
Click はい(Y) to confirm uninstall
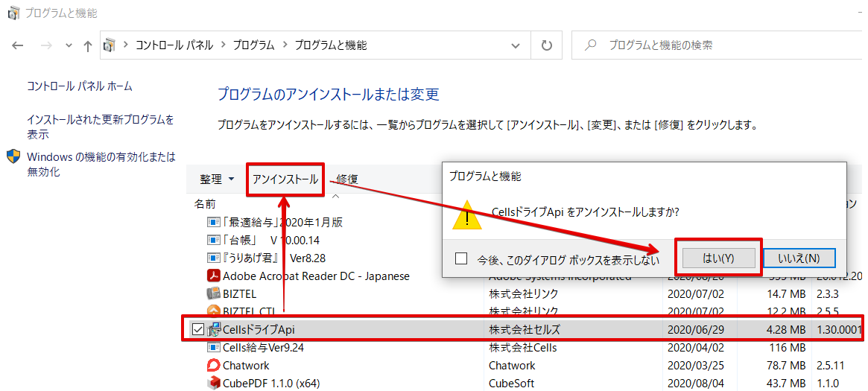pos(718,258)
